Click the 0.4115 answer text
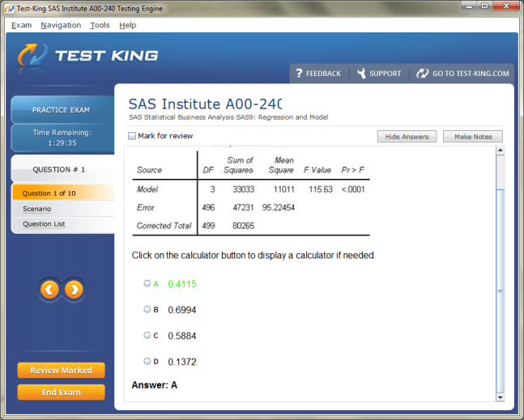Image resolution: width=524 pixels, height=420 pixels. pos(182,284)
